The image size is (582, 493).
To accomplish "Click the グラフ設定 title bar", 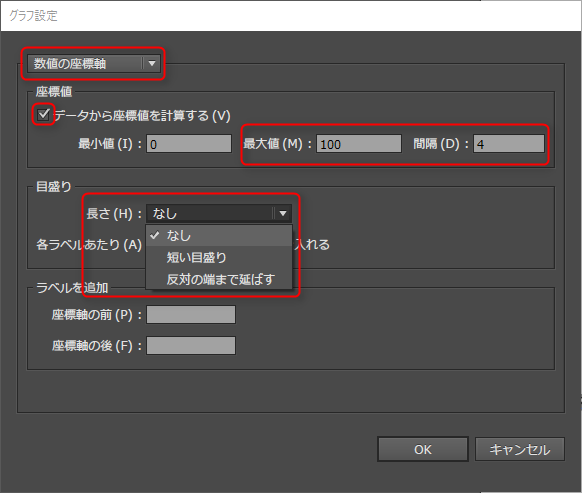I will 291,16.
